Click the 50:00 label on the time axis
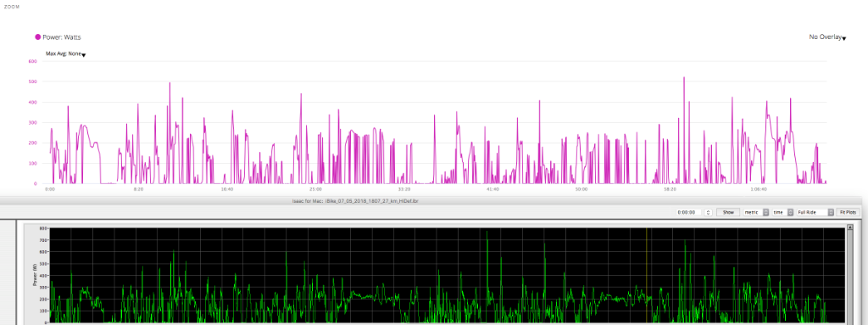The image size is (868, 325). (581, 190)
